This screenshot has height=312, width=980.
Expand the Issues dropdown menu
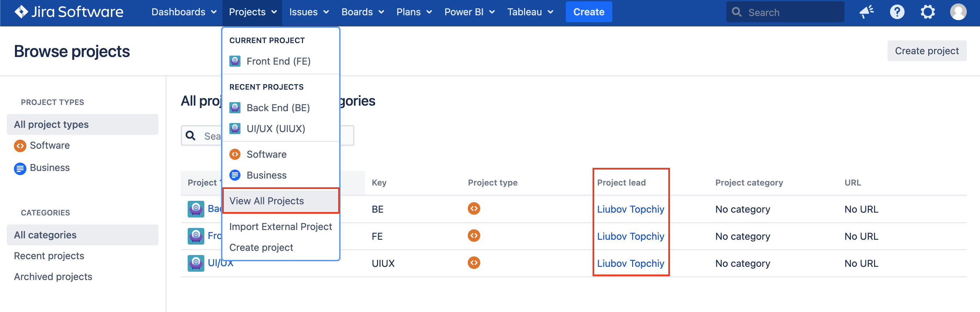[309, 12]
